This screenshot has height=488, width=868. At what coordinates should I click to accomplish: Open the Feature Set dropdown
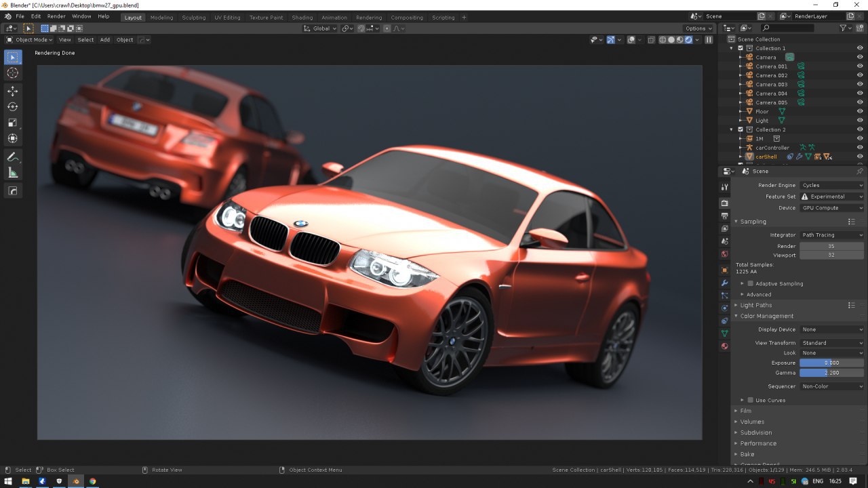pos(832,197)
